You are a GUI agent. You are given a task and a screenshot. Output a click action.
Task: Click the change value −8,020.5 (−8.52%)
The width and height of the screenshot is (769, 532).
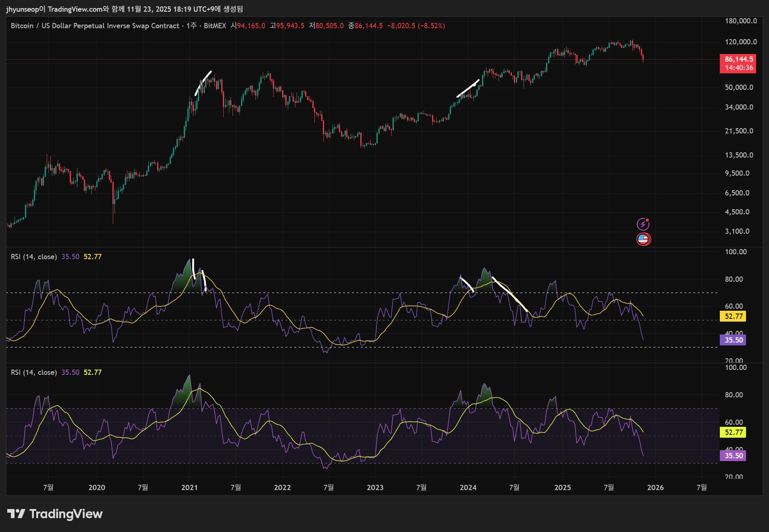pos(416,26)
